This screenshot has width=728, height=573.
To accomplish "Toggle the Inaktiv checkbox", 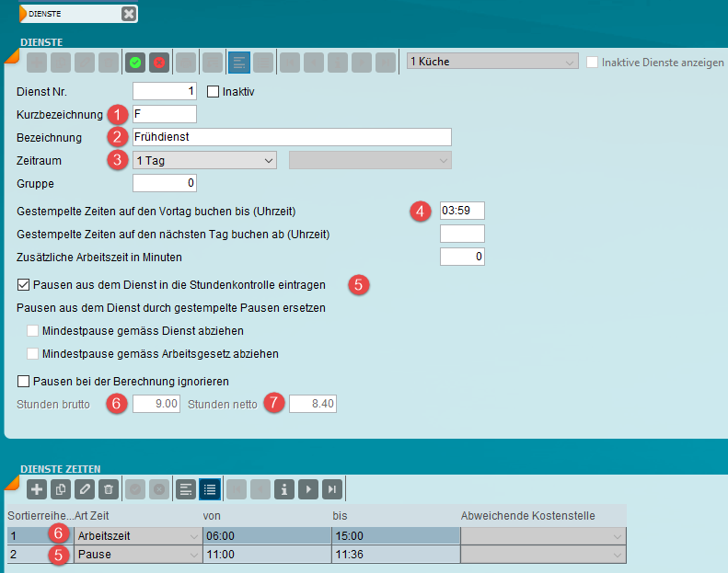I will (214, 92).
